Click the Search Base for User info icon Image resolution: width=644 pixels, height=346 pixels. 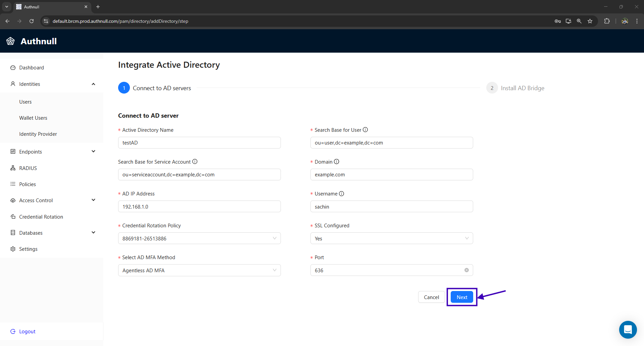[365, 130]
